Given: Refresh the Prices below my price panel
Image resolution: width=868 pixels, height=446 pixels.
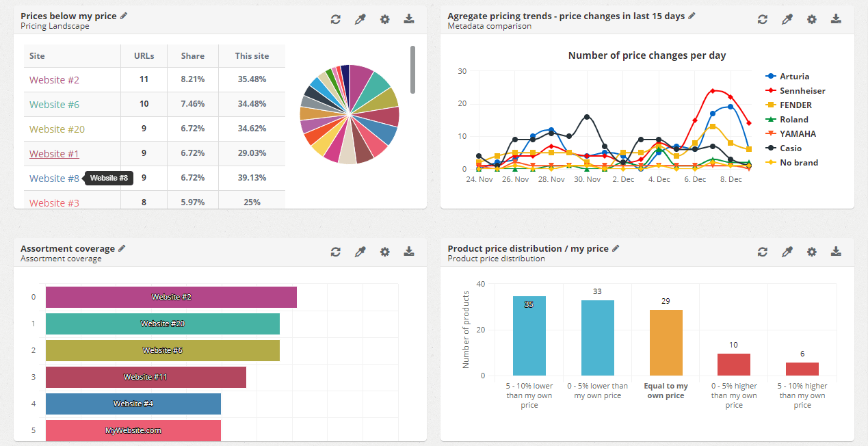Looking at the screenshot, I should pos(335,19).
